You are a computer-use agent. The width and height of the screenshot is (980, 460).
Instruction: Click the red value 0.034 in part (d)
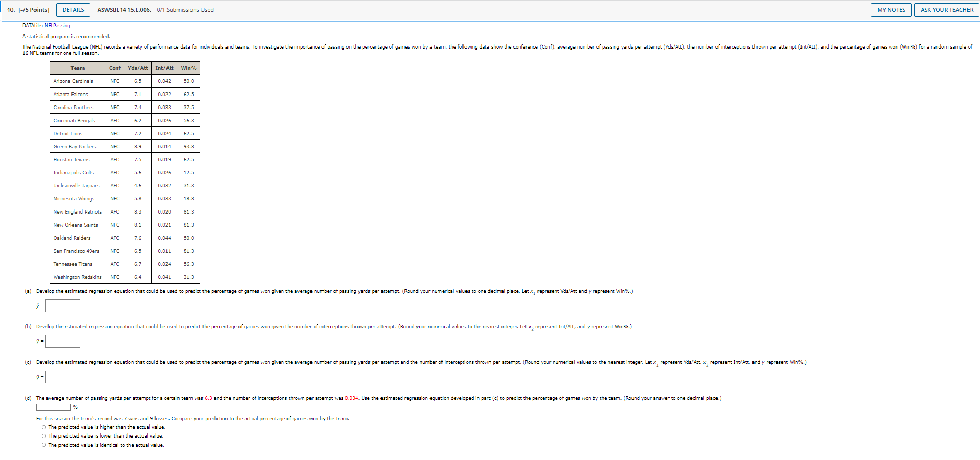[x=352, y=398]
